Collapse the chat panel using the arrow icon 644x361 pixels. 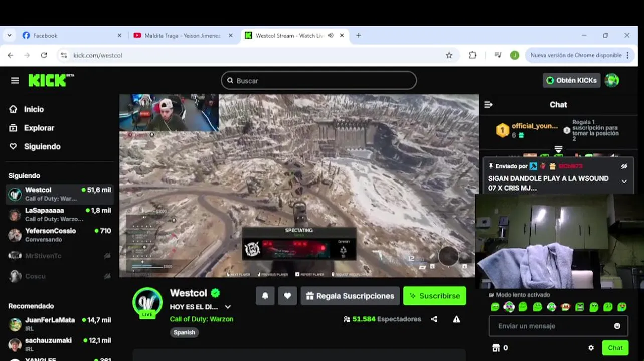[488, 105]
